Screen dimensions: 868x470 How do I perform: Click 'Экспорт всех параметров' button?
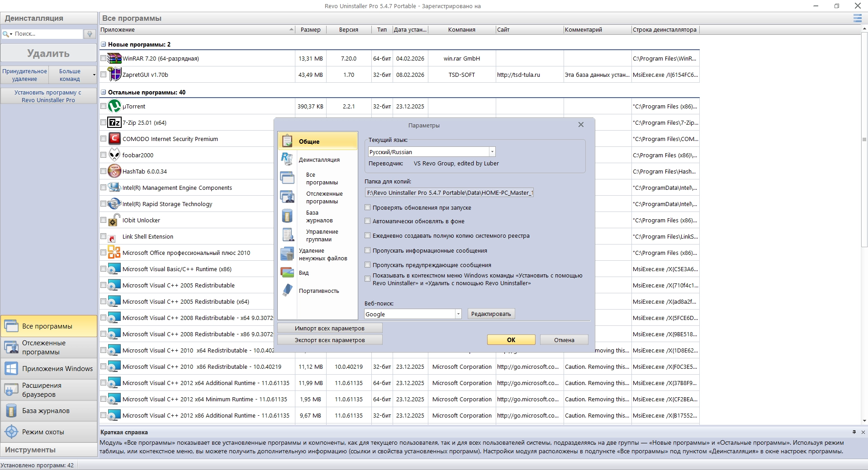point(330,340)
